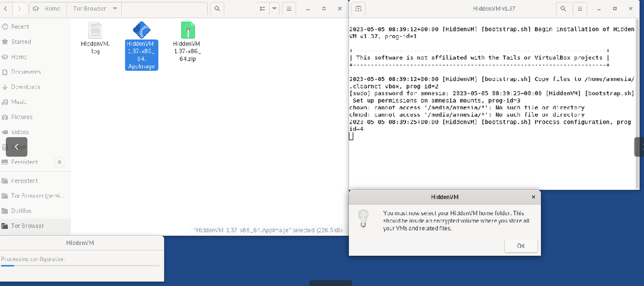Open Music in the sidebar
This screenshot has width=644, height=286.
35,102
